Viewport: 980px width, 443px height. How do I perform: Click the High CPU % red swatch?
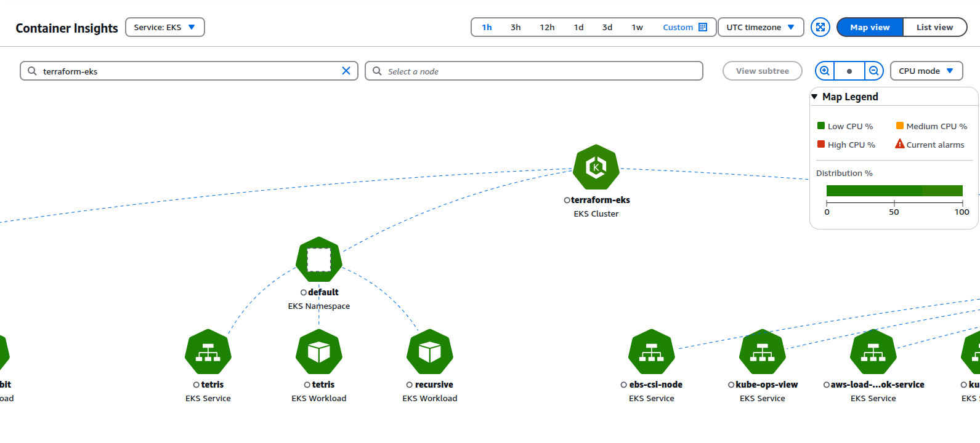(x=821, y=144)
